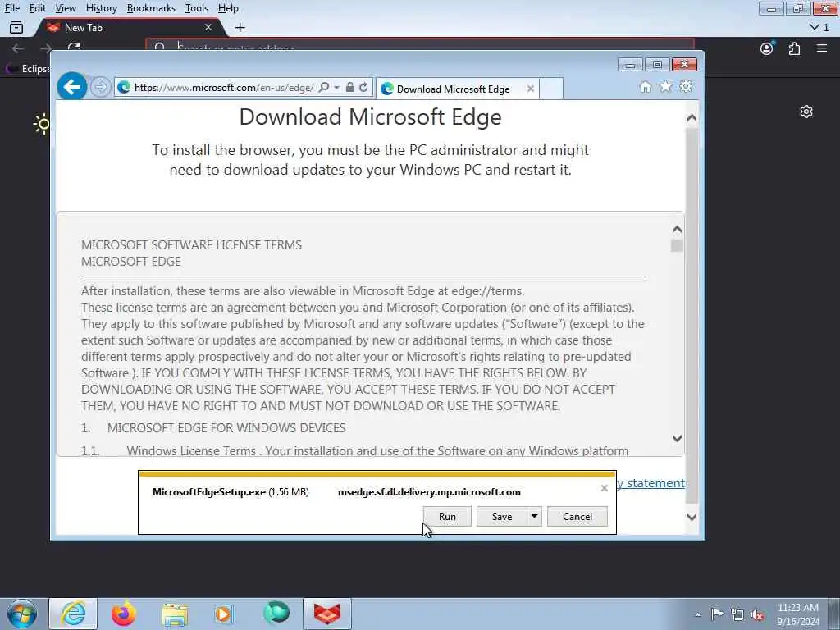Viewport: 840px width, 630px height.
Task: Open the Firefox File menu
Action: pyautogui.click(x=11, y=8)
